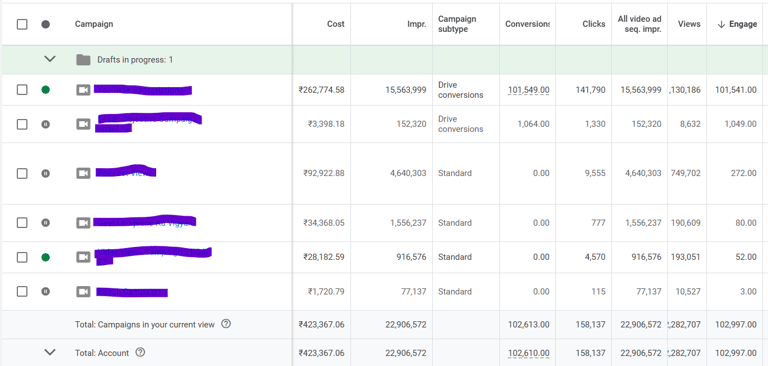
Task: Click the engagements cell 1,049.00
Action: [x=741, y=124]
